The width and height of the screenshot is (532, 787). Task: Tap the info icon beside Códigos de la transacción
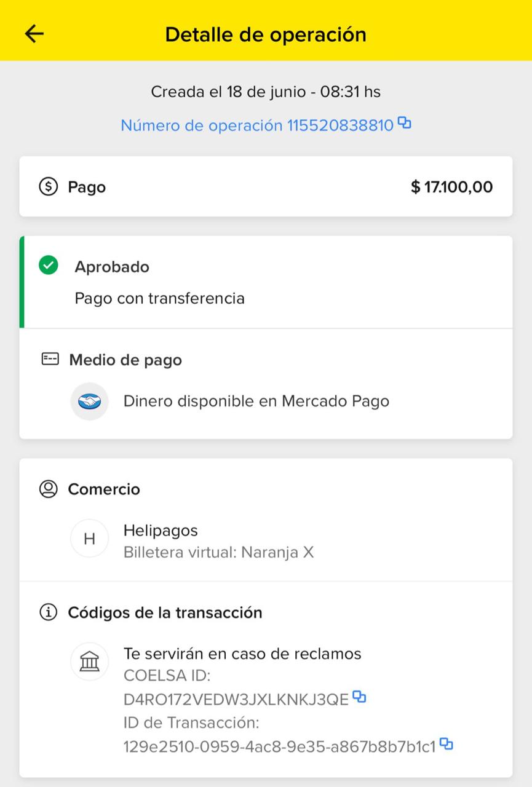[x=48, y=612]
